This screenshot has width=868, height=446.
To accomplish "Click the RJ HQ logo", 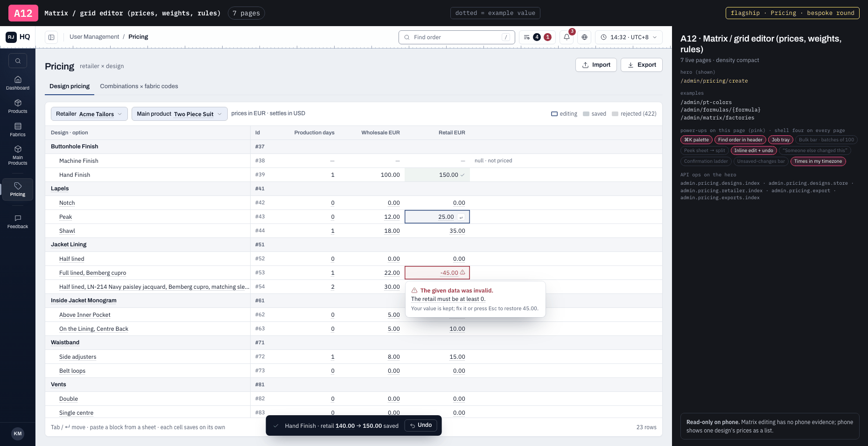I will pos(18,37).
